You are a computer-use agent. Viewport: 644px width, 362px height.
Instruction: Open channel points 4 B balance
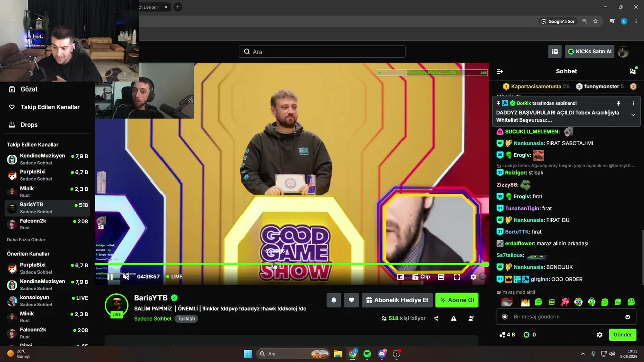(x=507, y=335)
